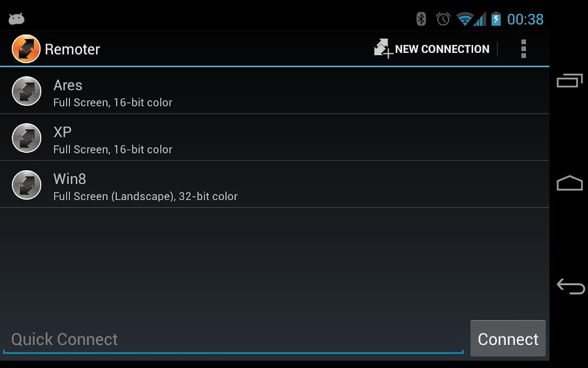Image resolution: width=588 pixels, height=368 pixels.
Task: Open the Ares connection entry
Action: tap(274, 90)
